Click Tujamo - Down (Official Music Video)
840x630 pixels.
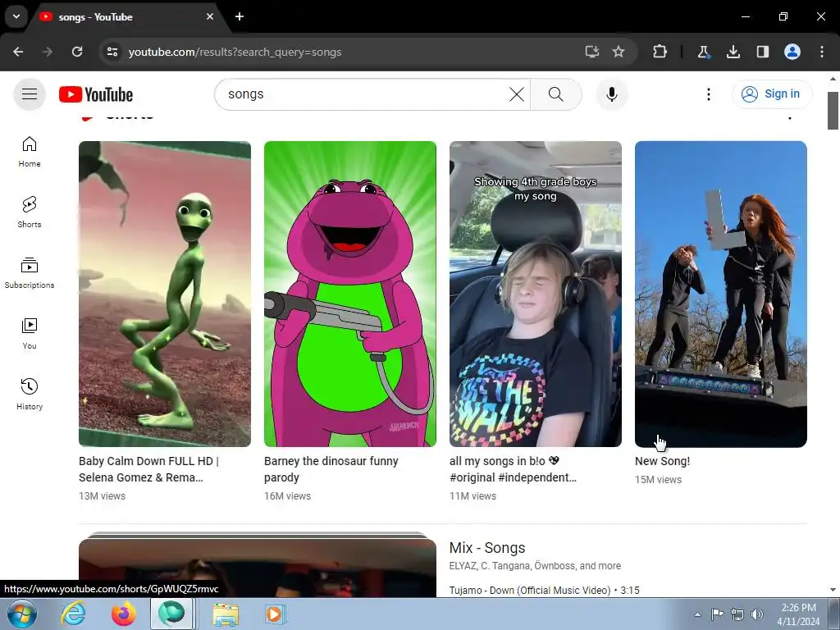[x=530, y=591]
